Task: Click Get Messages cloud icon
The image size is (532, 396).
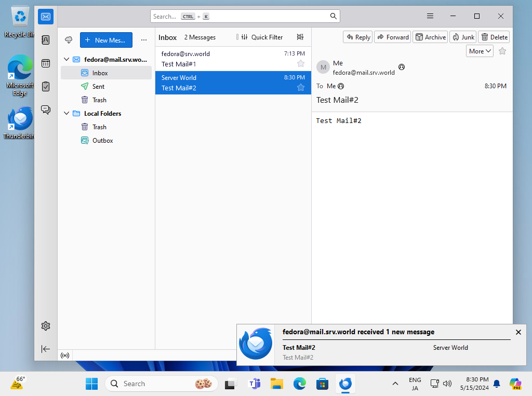Action: pos(69,40)
